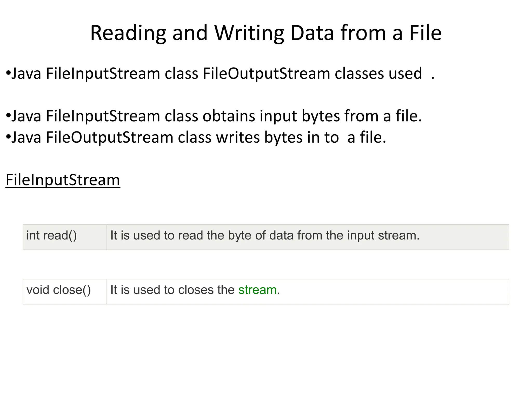Select the "void close()" table cell
The width and height of the screenshot is (532, 399).
tap(59, 290)
